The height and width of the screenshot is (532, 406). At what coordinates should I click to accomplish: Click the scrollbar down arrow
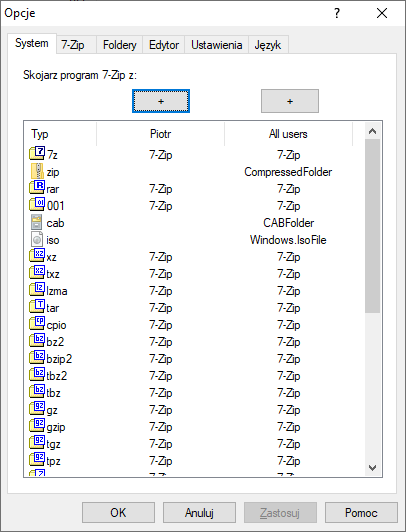pyautogui.click(x=372, y=468)
